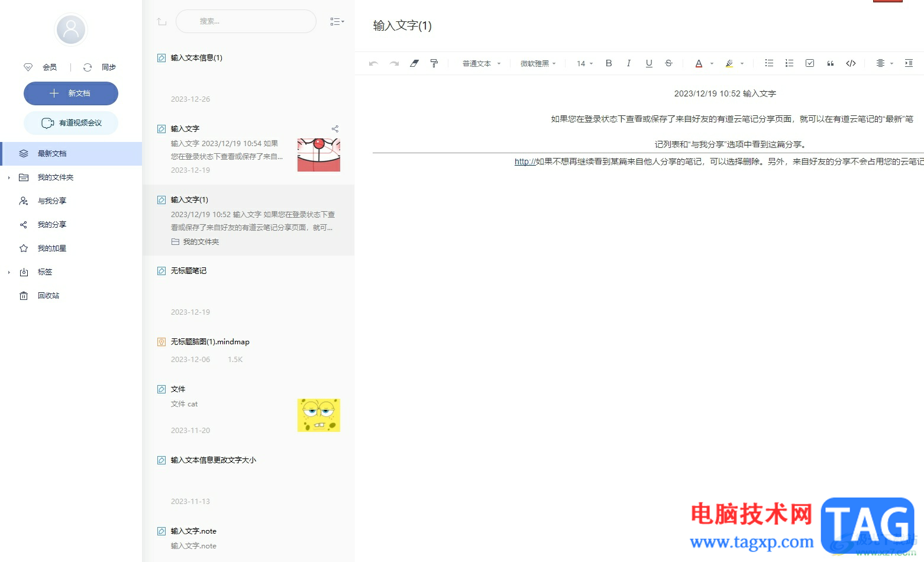Viewport: 924px width, 562px height.
Task: Insert a numbered list
Action: pos(789,63)
